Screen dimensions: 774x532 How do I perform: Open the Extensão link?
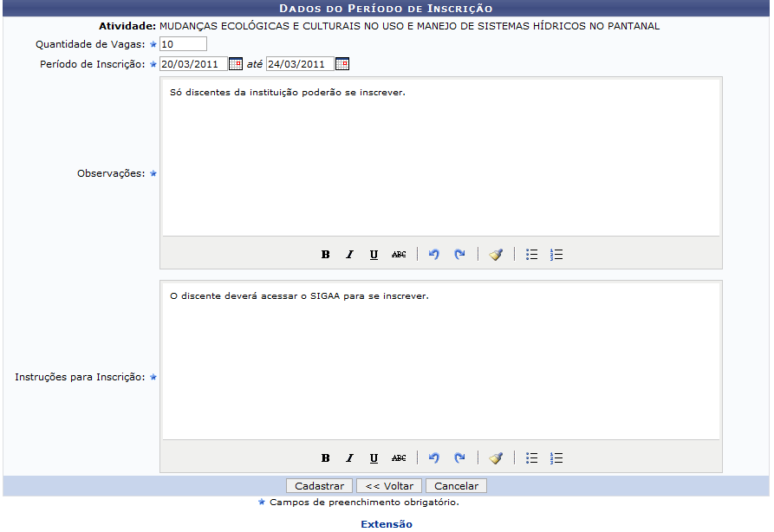point(387,524)
